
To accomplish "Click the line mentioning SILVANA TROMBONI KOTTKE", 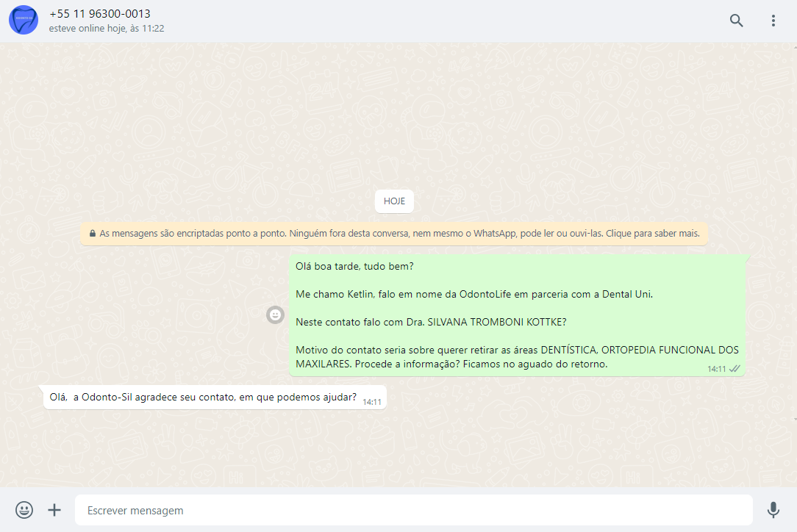I will tap(431, 322).
